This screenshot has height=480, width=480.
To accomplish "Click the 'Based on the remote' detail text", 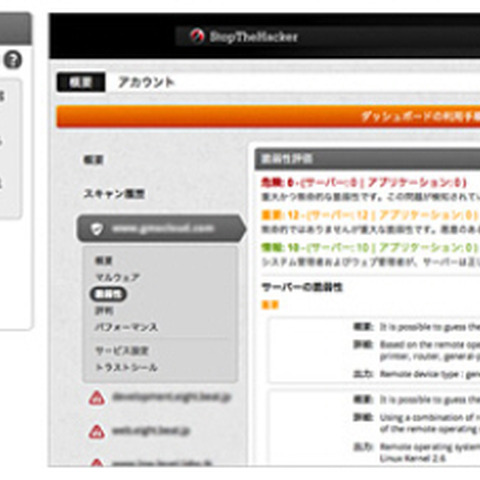I will (x=430, y=350).
